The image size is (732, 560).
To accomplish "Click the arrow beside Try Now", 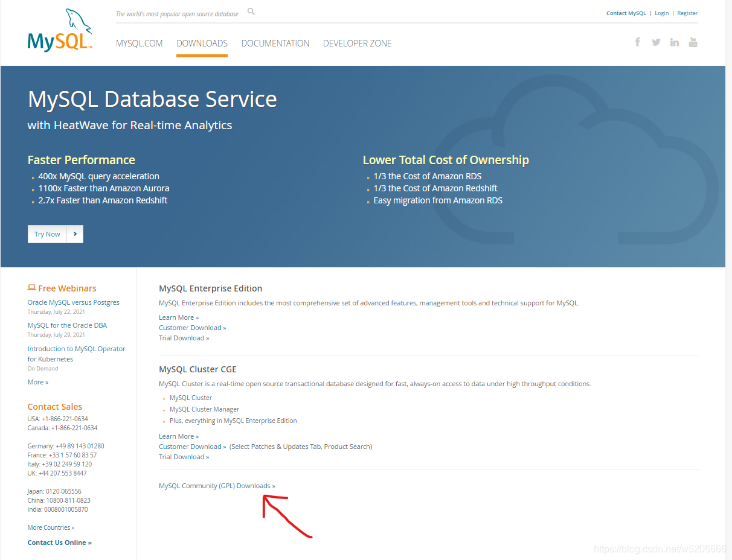I will click(75, 234).
